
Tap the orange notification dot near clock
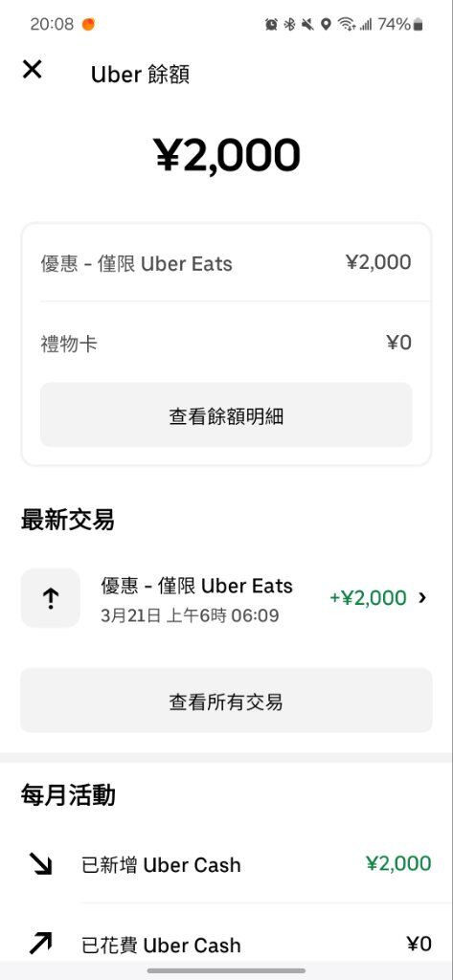88,24
